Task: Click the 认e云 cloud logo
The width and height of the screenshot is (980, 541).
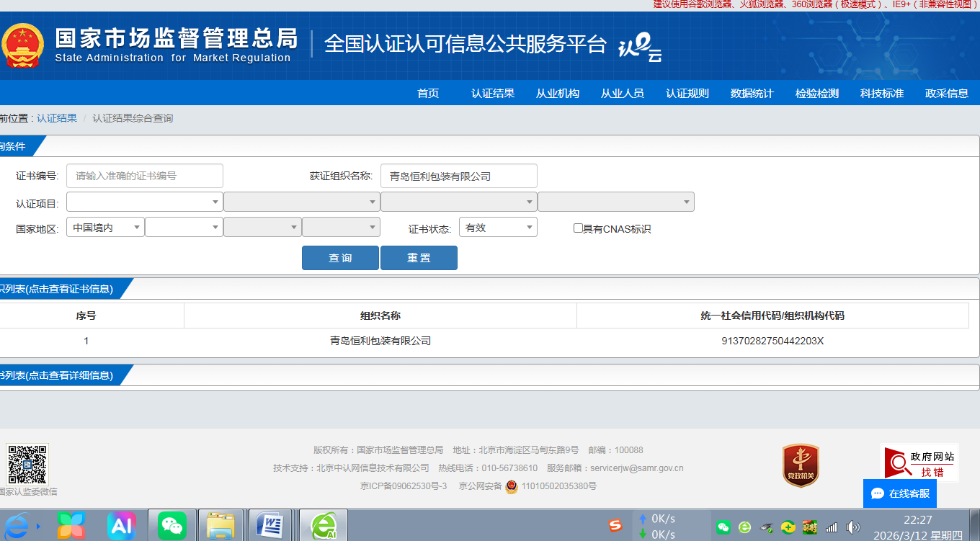Action: (640, 48)
